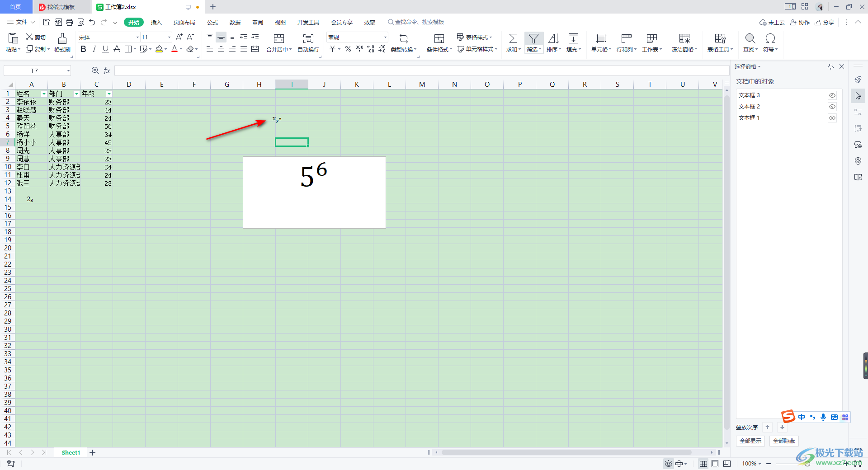The image size is (868, 470).
Task: Click the Print icon in quick toolbar
Action: click(69, 22)
